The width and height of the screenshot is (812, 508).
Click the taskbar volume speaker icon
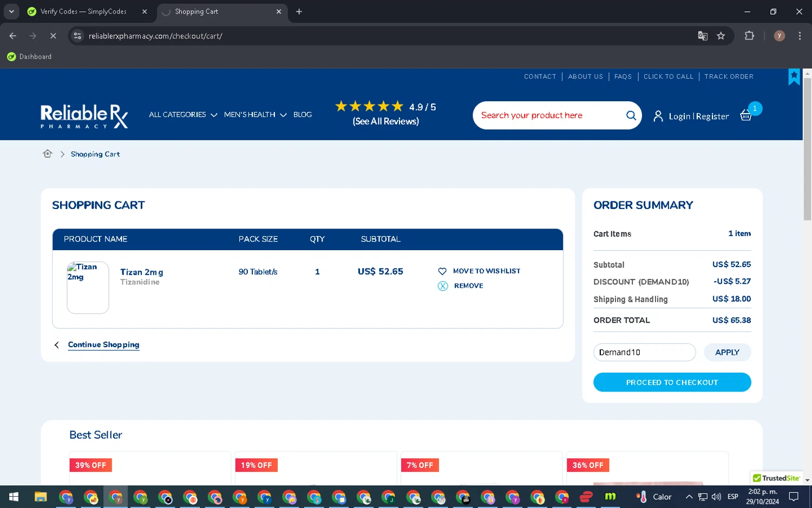pyautogui.click(x=716, y=497)
